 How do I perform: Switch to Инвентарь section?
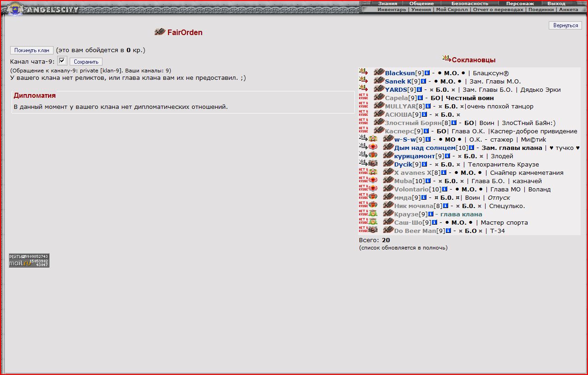pyautogui.click(x=392, y=9)
